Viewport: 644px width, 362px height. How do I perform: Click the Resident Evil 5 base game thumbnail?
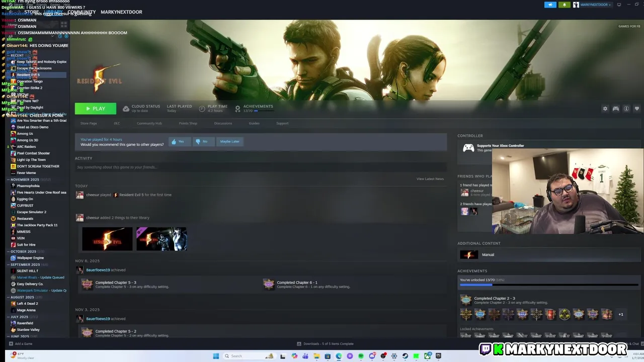pyautogui.click(x=107, y=239)
